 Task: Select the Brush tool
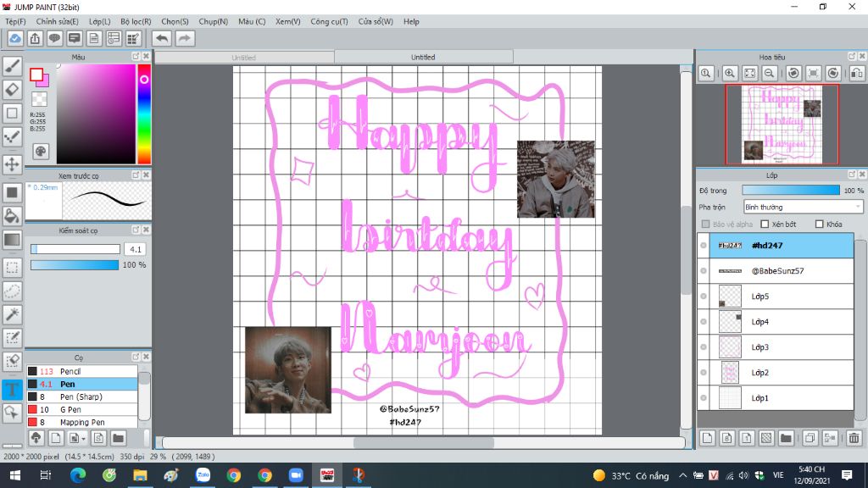point(12,66)
